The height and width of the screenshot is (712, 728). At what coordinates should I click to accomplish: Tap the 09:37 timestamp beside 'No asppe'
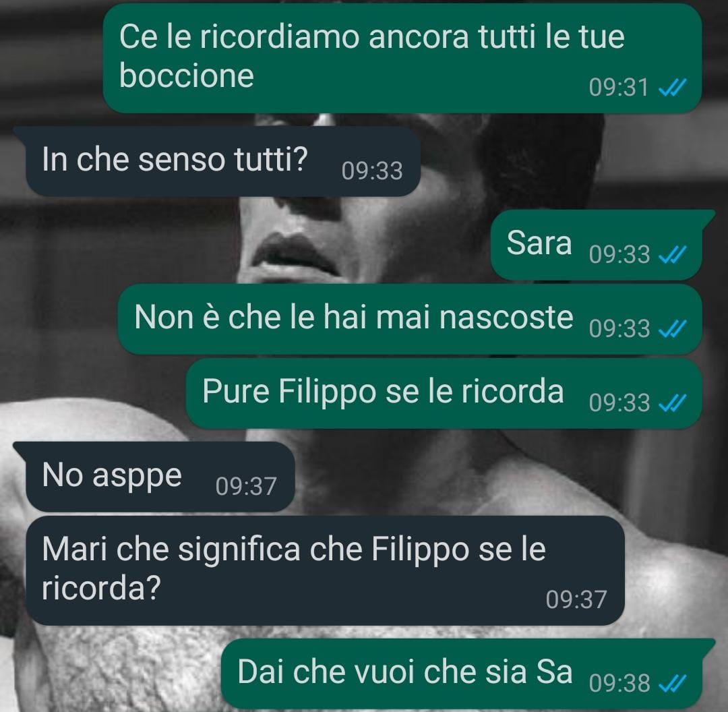245,486
